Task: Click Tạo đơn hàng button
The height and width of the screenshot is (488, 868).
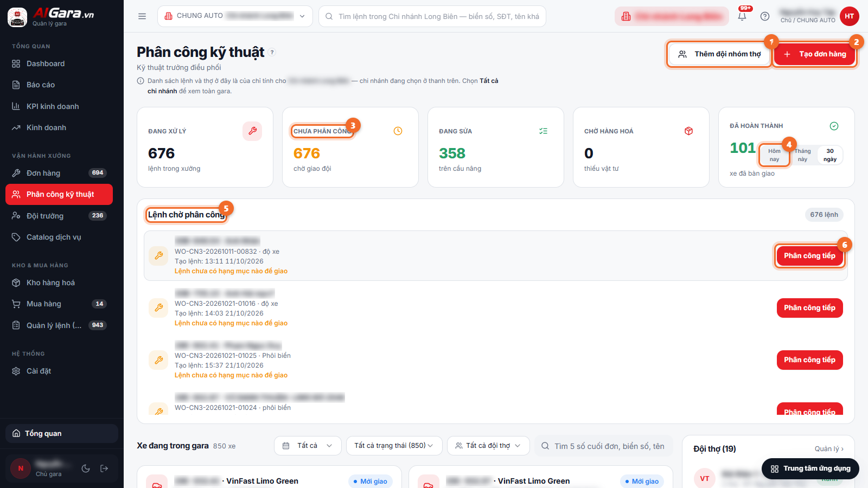Action: click(815, 54)
